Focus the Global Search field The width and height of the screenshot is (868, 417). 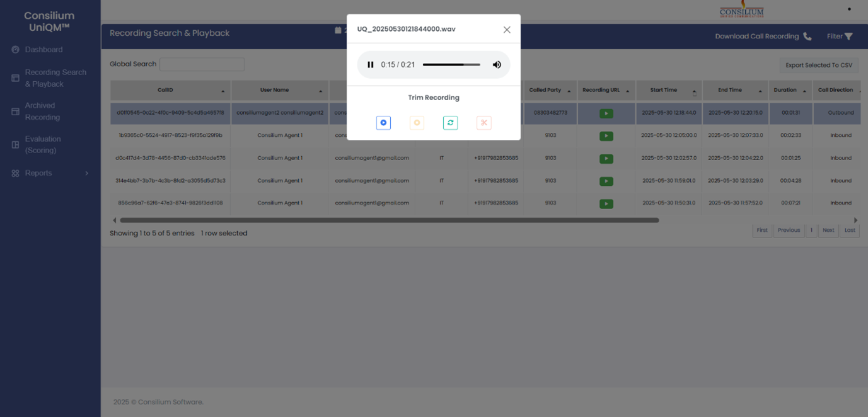pyautogui.click(x=202, y=64)
